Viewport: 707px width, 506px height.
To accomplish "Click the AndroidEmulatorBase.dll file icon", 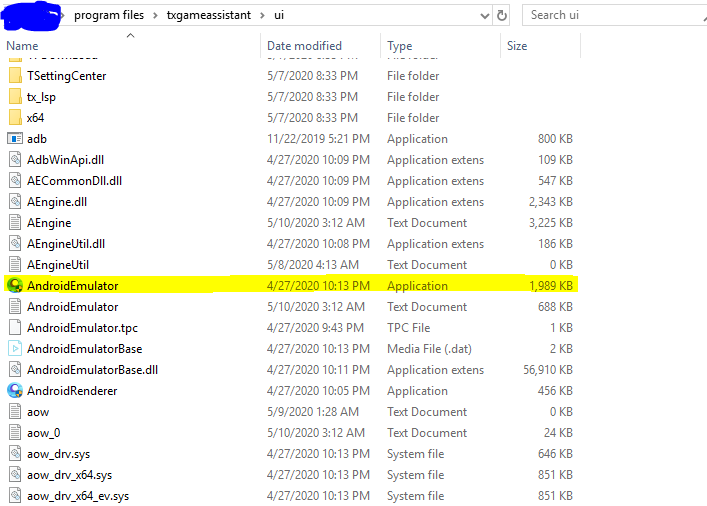I will [x=15, y=369].
